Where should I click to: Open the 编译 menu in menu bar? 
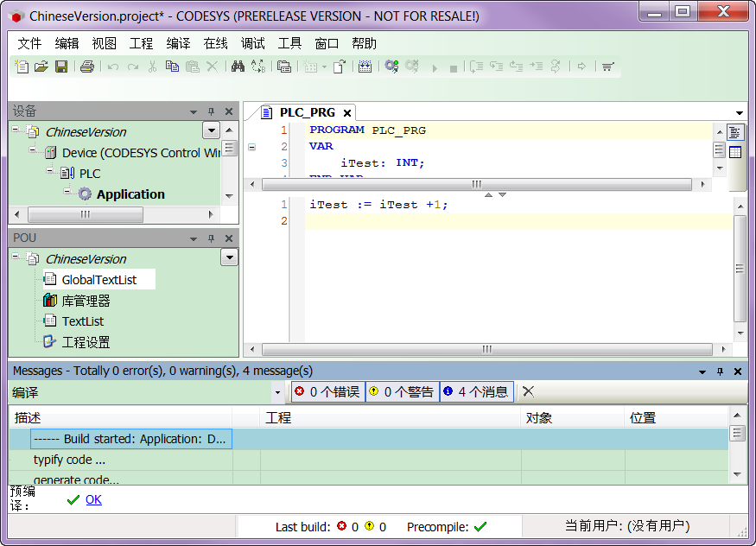coord(178,44)
